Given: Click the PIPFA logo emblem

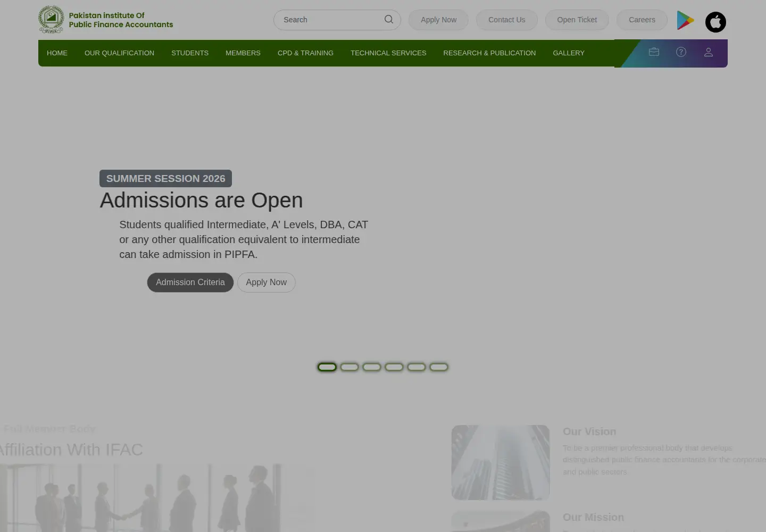Looking at the screenshot, I should pos(51,20).
